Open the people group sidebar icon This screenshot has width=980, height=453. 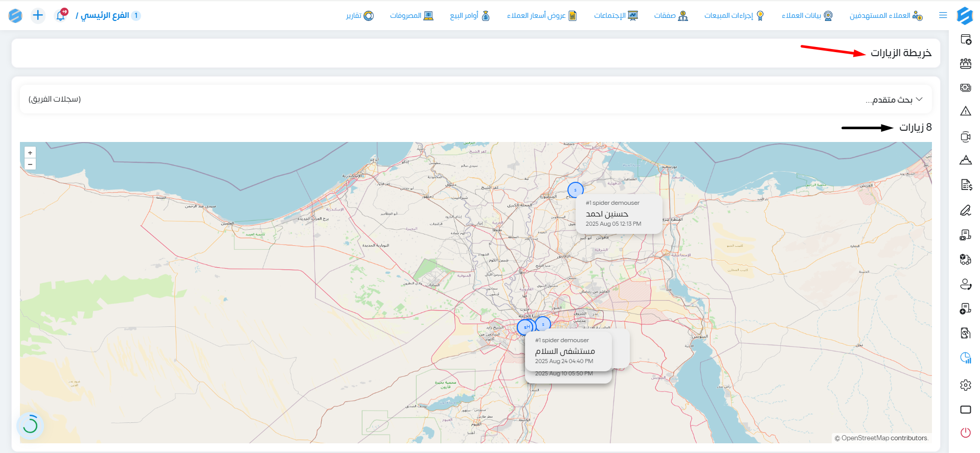pyautogui.click(x=965, y=63)
